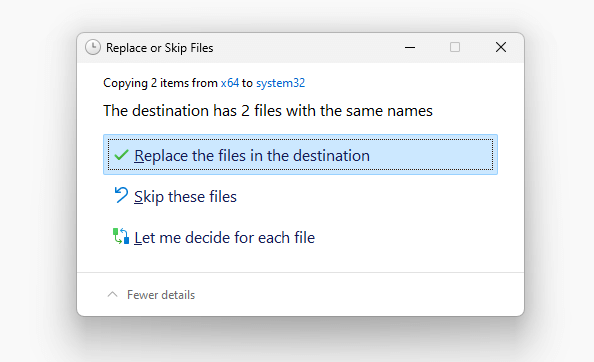Screen dimensions: 594x362
Task: Minimize the Replace or Skip Files dialog
Action: coord(410,48)
